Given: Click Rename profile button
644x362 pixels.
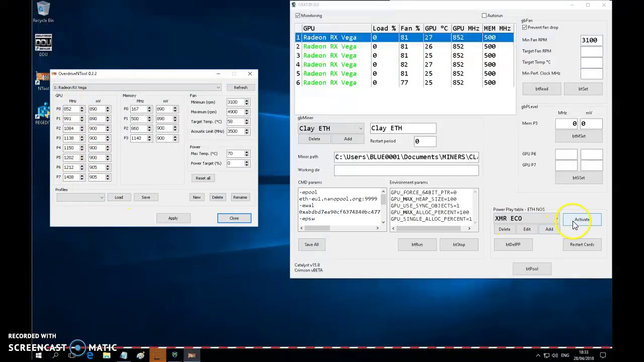Looking at the screenshot, I should click(240, 198).
